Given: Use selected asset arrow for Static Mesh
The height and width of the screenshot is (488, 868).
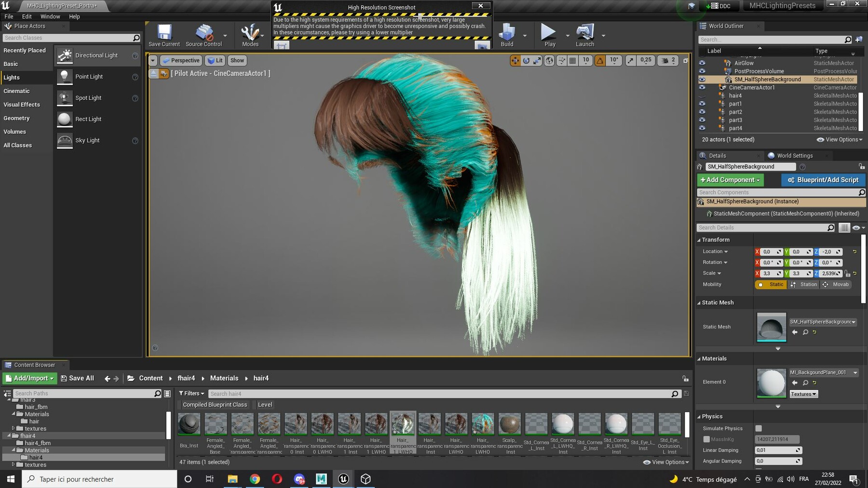Looking at the screenshot, I should coord(795,332).
